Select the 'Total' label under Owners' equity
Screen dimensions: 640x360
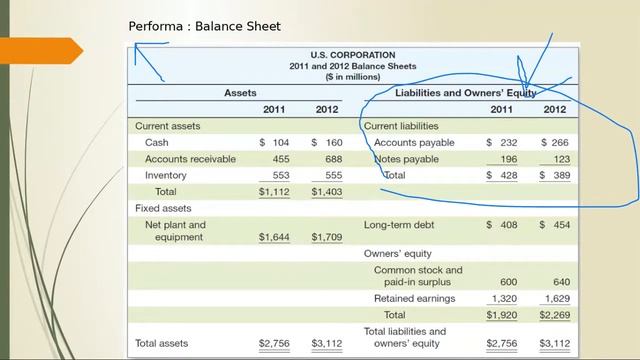pos(395,315)
